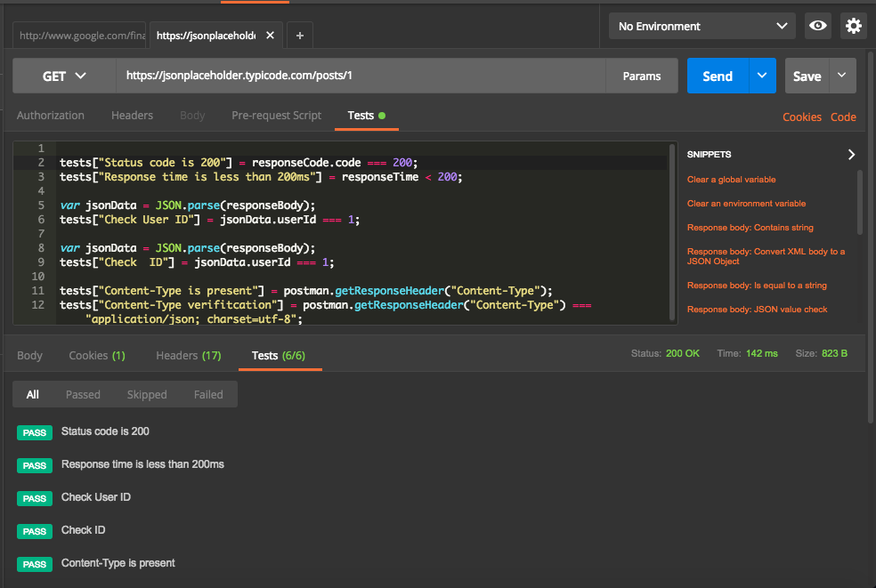Select the jsonplaceholder request tab
Screen dimensions: 876x588
pos(206,36)
